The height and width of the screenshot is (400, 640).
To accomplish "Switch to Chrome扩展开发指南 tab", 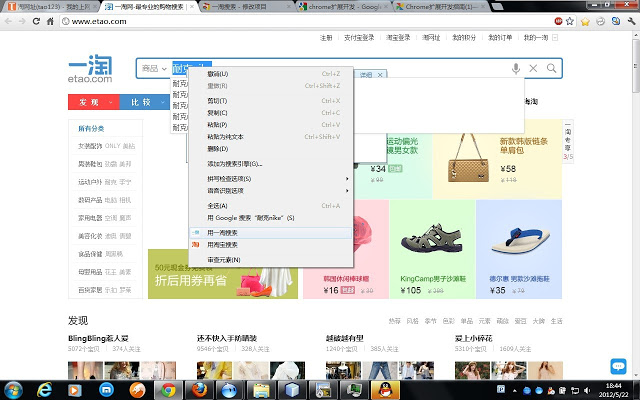I will 440,7.
